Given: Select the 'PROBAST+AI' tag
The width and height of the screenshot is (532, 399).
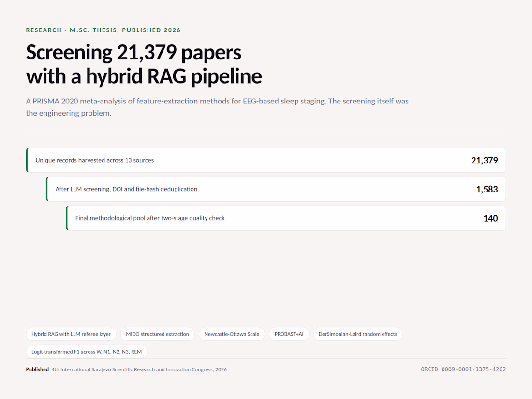Looking at the screenshot, I should tap(289, 334).
